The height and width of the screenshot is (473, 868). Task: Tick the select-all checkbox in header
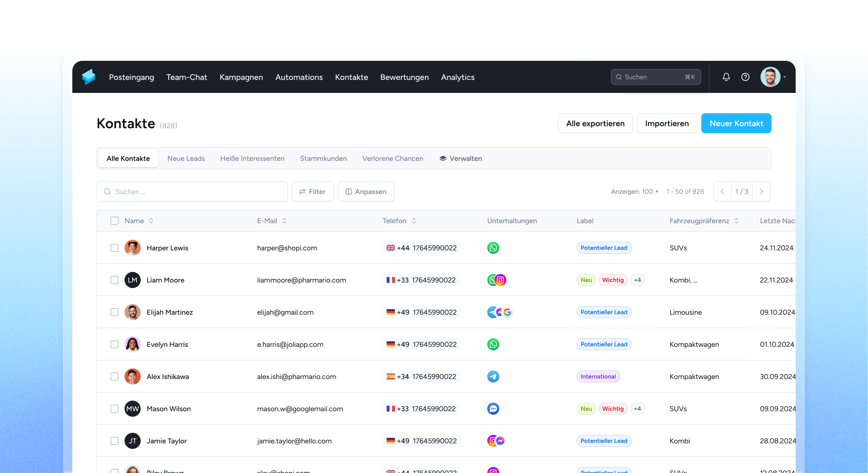[115, 221]
